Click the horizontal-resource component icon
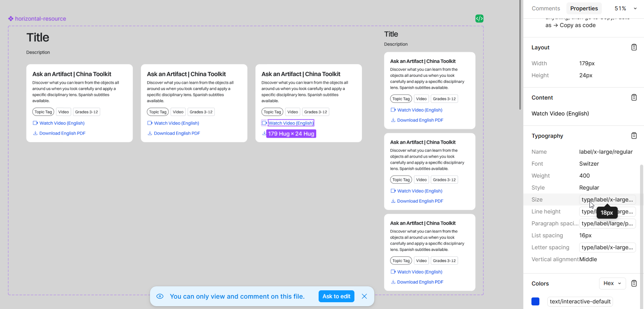The width and height of the screenshot is (644, 309). click(x=11, y=19)
